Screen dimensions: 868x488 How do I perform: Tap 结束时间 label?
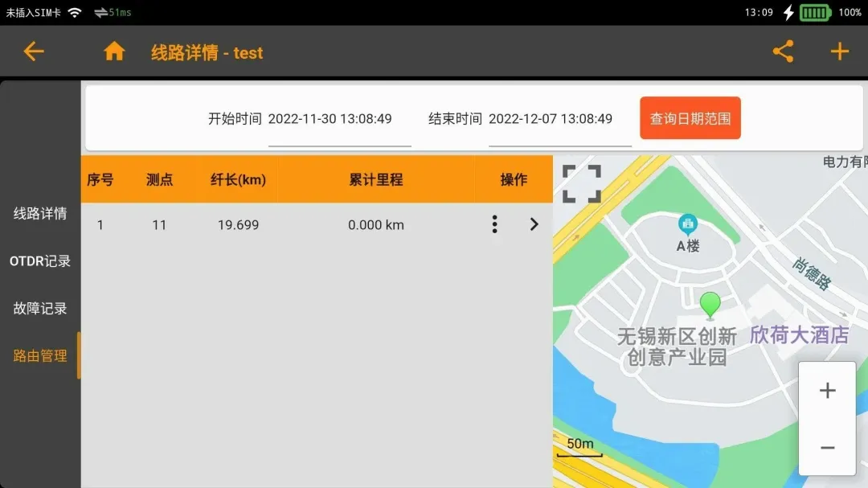coord(455,118)
